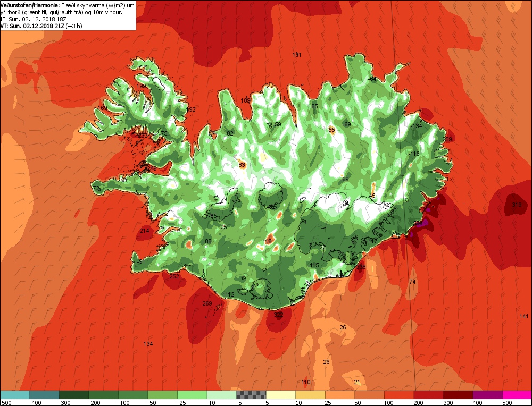Click the 118 value in central south Iceland

pyautogui.click(x=268, y=241)
